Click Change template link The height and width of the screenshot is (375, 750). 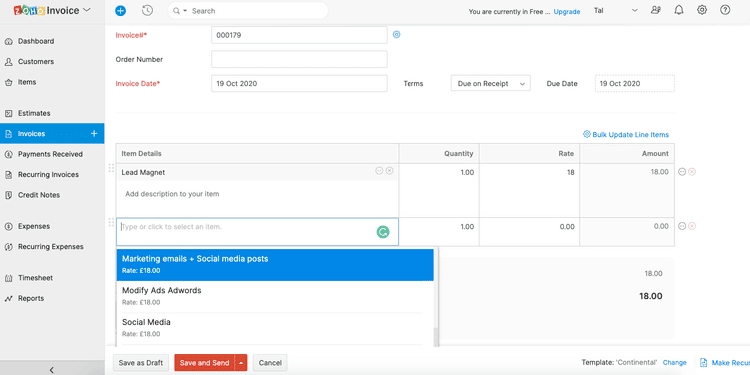click(x=674, y=363)
